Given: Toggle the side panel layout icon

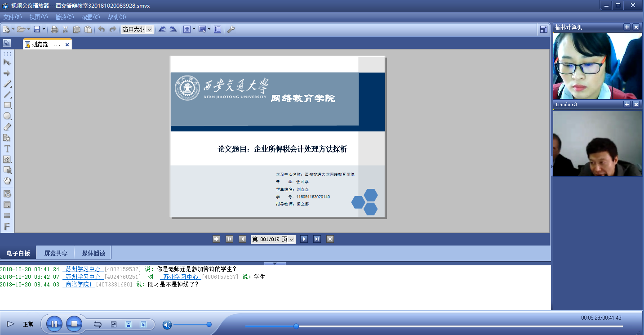Looking at the screenshot, I should point(218,29).
